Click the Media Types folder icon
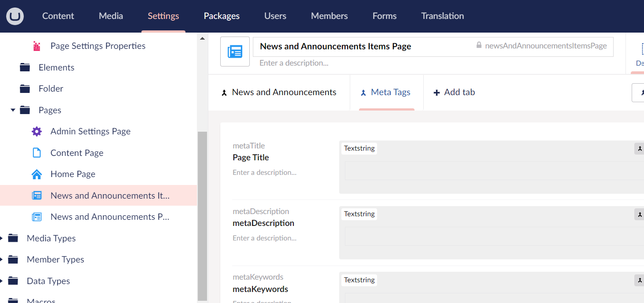The image size is (644, 303). tap(13, 238)
